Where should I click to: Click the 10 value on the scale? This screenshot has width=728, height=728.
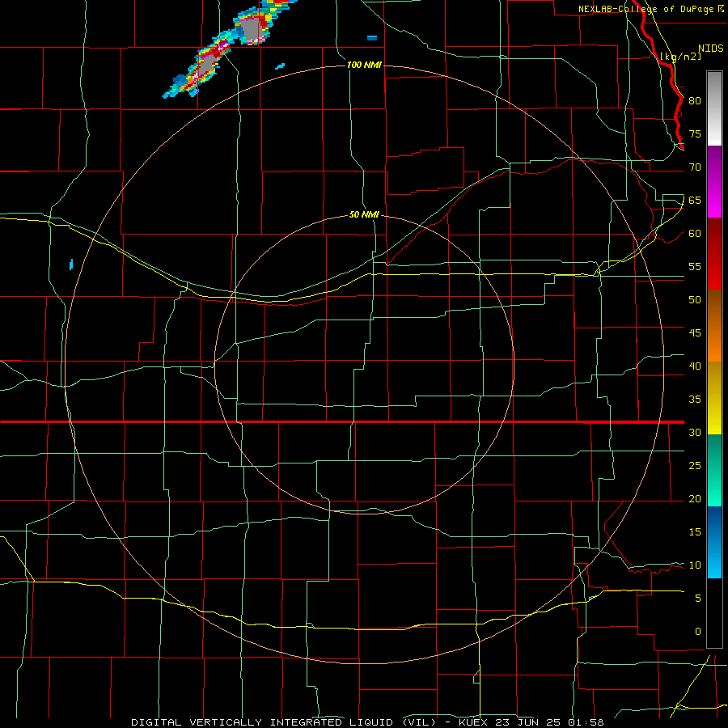click(x=695, y=565)
